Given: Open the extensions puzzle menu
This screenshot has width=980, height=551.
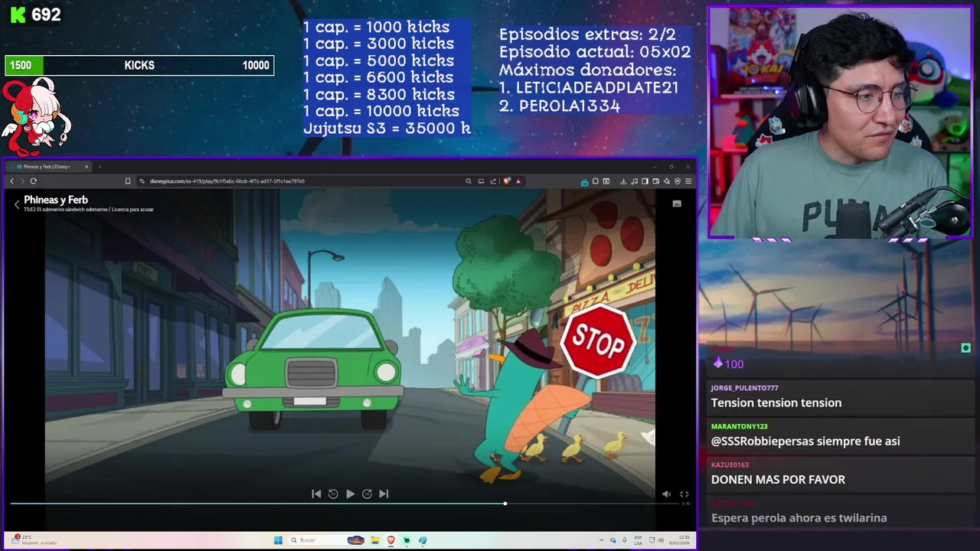Looking at the screenshot, I should 595,181.
